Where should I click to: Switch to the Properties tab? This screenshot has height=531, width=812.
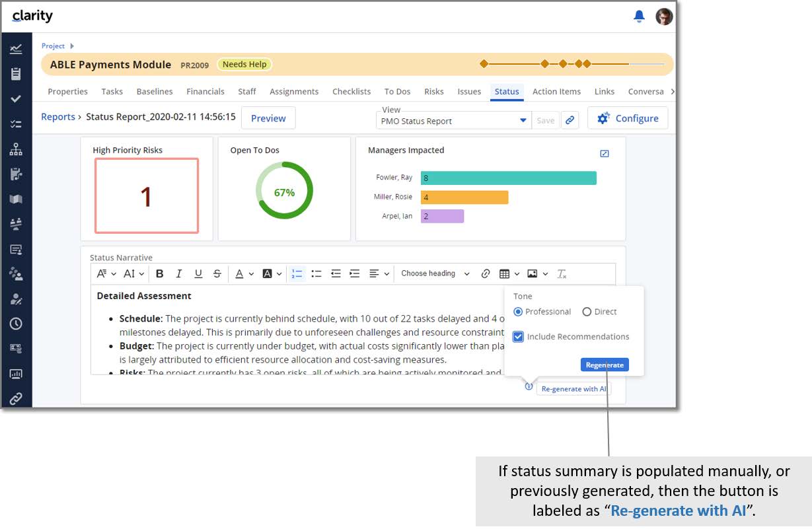(68, 92)
